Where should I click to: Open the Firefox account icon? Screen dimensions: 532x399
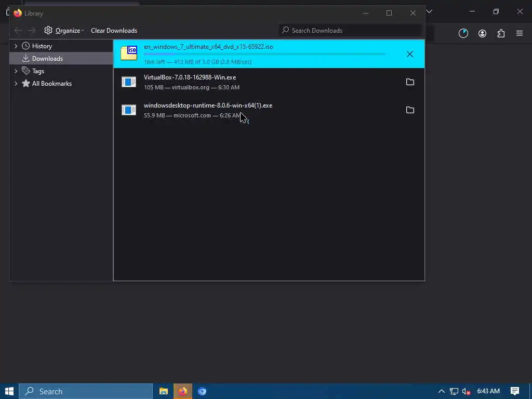[482, 33]
